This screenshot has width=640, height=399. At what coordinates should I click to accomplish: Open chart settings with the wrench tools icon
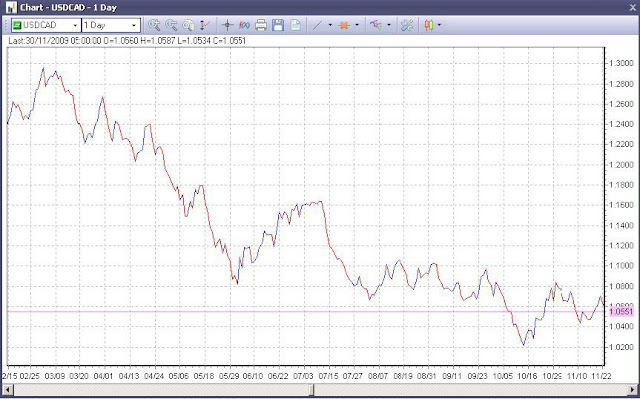[x=407, y=25]
